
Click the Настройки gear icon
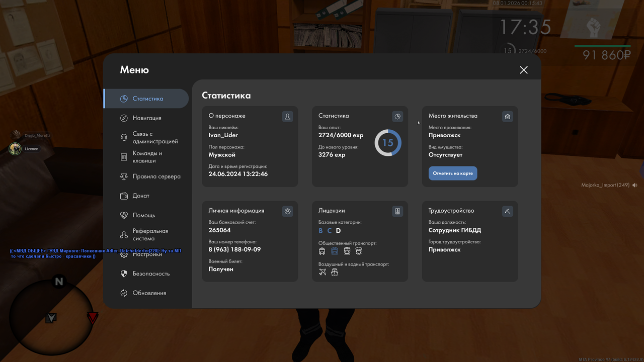pos(124,254)
